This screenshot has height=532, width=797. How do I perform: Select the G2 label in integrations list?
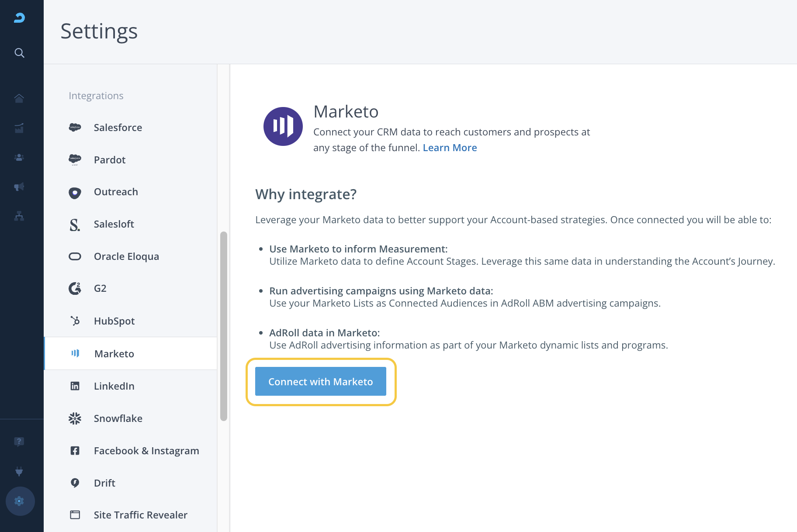(100, 288)
